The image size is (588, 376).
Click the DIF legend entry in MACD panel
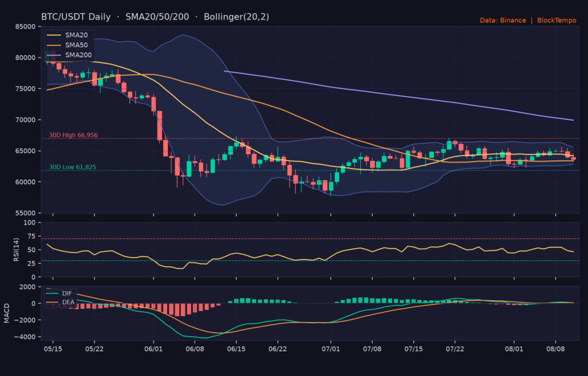59,293
